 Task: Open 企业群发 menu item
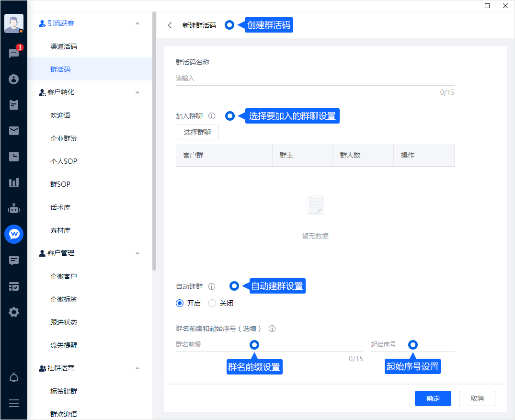tap(64, 138)
